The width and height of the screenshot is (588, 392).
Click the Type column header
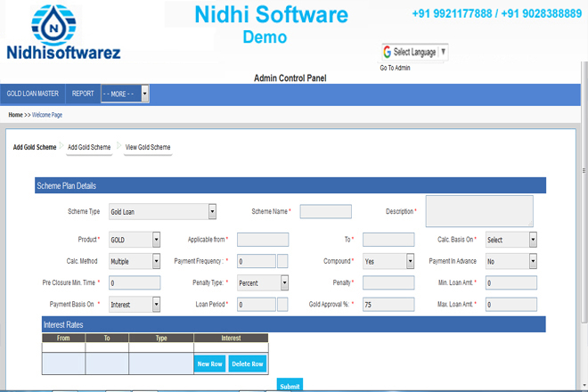coord(161,338)
